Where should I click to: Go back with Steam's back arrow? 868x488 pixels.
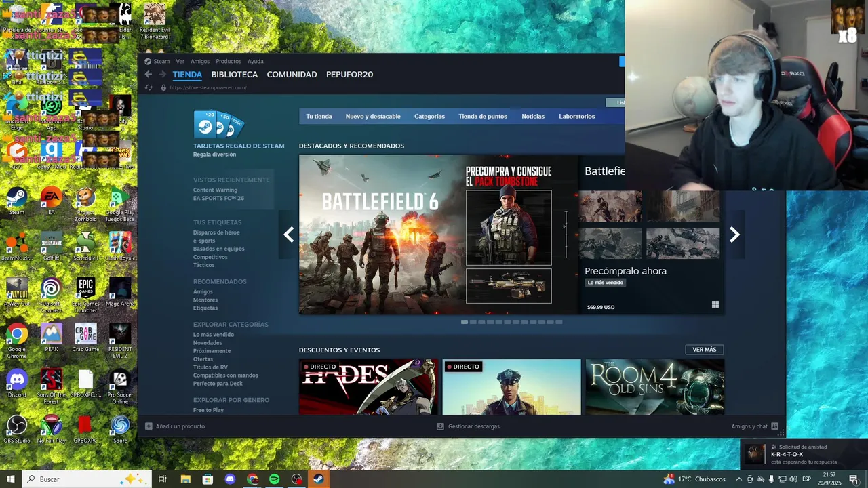148,75
